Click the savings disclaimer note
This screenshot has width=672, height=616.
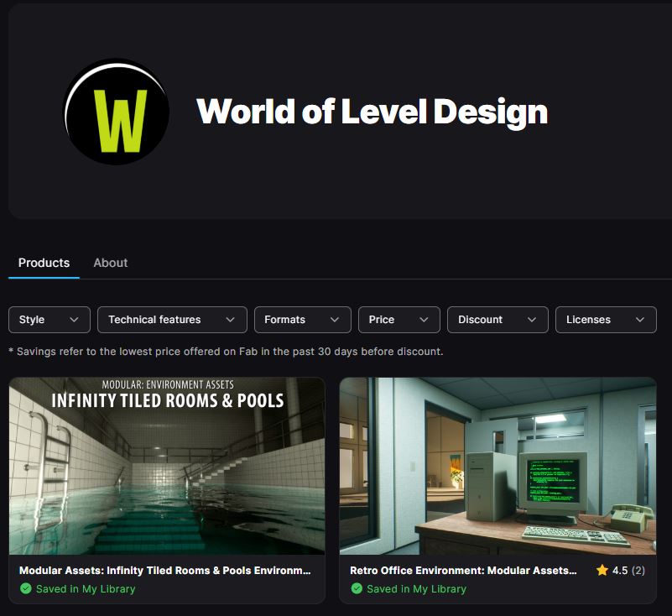(x=226, y=352)
